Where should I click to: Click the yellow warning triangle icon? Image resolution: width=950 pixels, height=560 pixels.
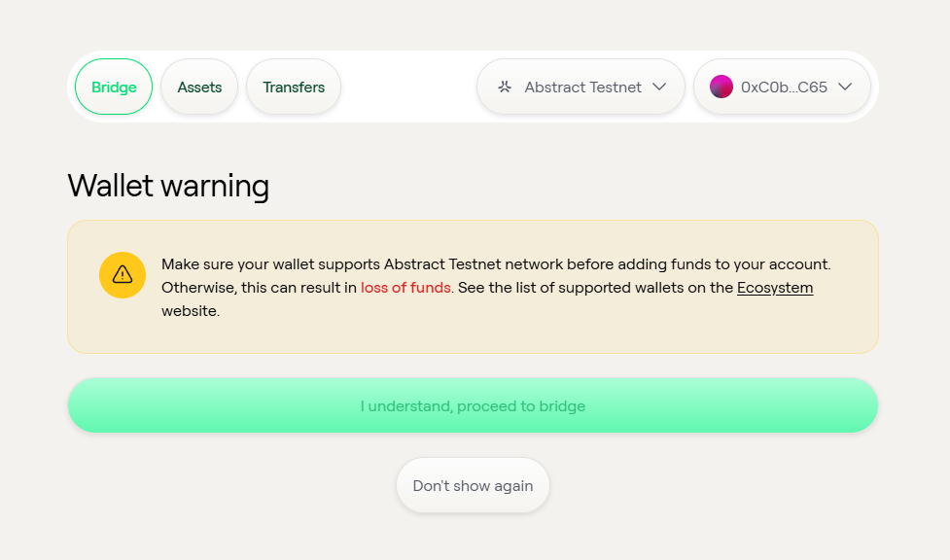point(123,275)
